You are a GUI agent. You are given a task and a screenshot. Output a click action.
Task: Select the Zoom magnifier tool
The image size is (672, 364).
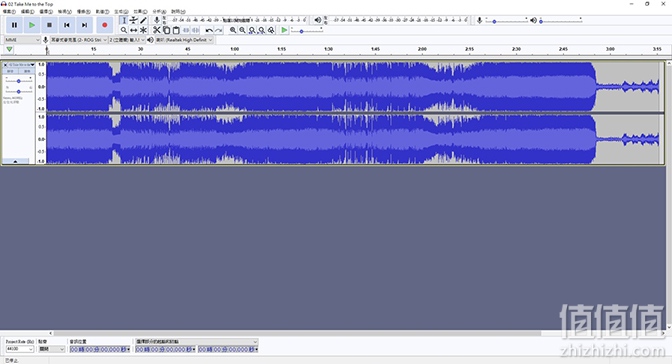click(124, 30)
